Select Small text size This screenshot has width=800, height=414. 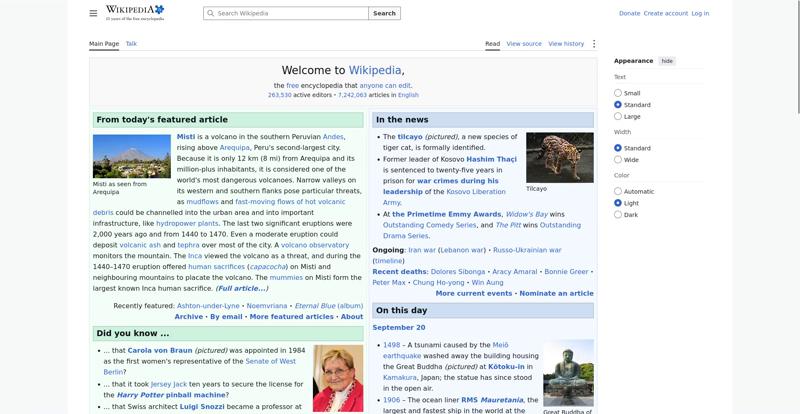(x=618, y=93)
